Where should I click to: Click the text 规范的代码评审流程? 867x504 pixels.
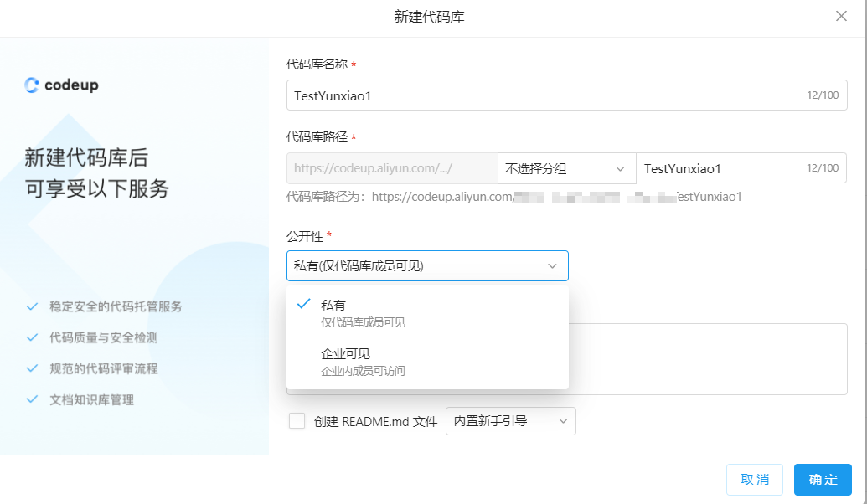103,368
